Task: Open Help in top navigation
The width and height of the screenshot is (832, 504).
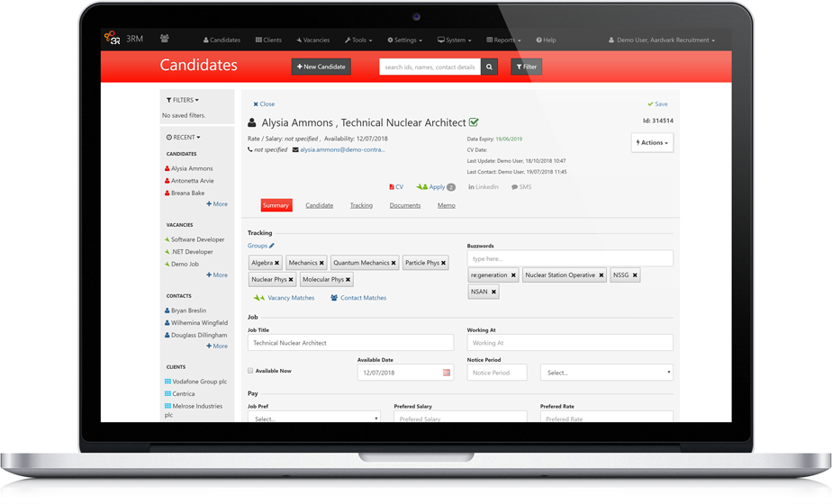Action: (x=546, y=40)
